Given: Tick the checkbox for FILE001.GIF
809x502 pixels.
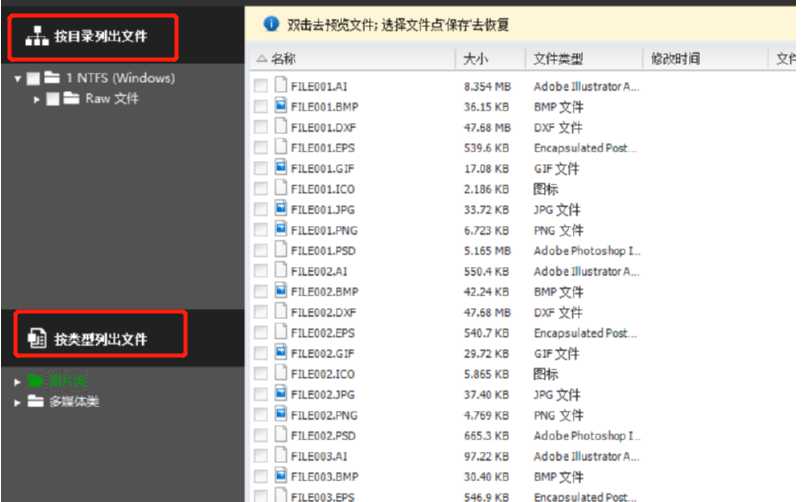Looking at the screenshot, I should [x=261, y=169].
